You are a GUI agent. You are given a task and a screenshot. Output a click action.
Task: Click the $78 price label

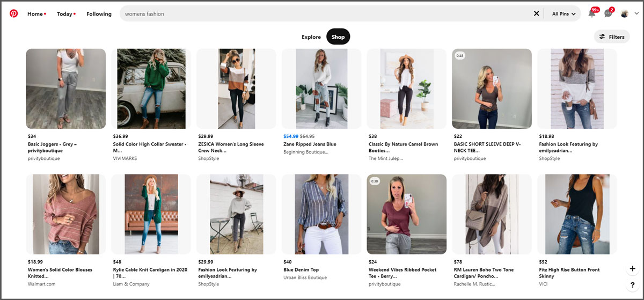click(x=458, y=262)
